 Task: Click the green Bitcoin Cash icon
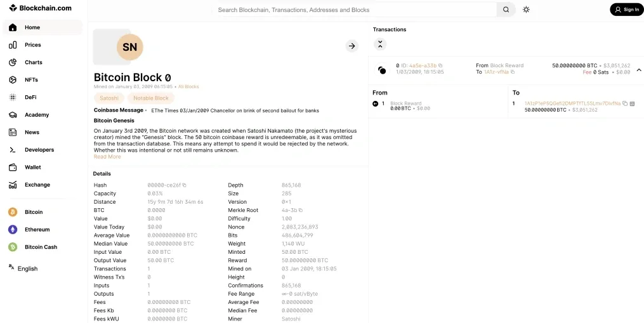pos(13,247)
